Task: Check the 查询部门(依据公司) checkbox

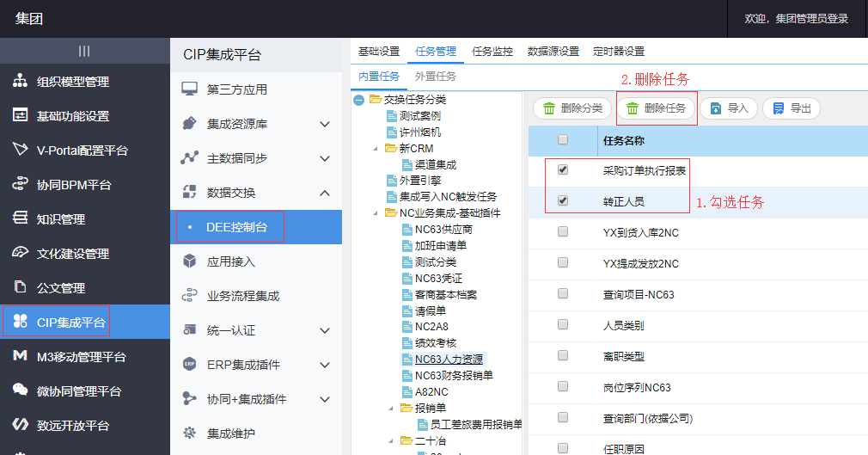Action: (563, 417)
